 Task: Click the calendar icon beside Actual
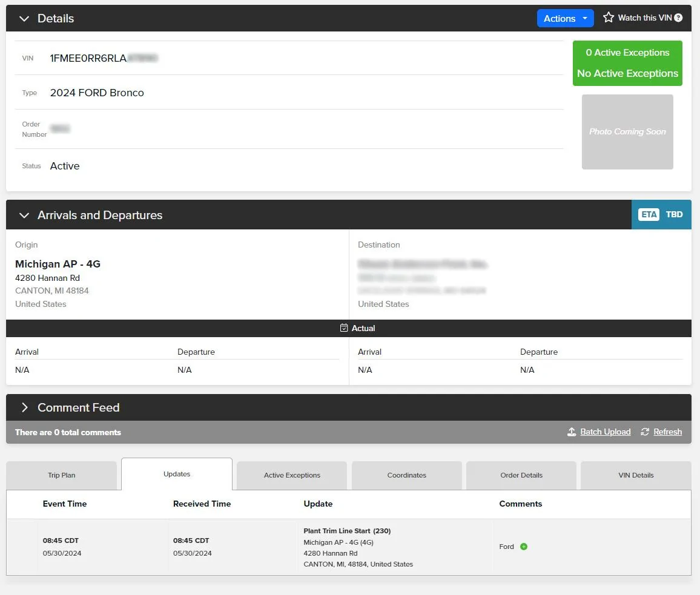tap(344, 328)
